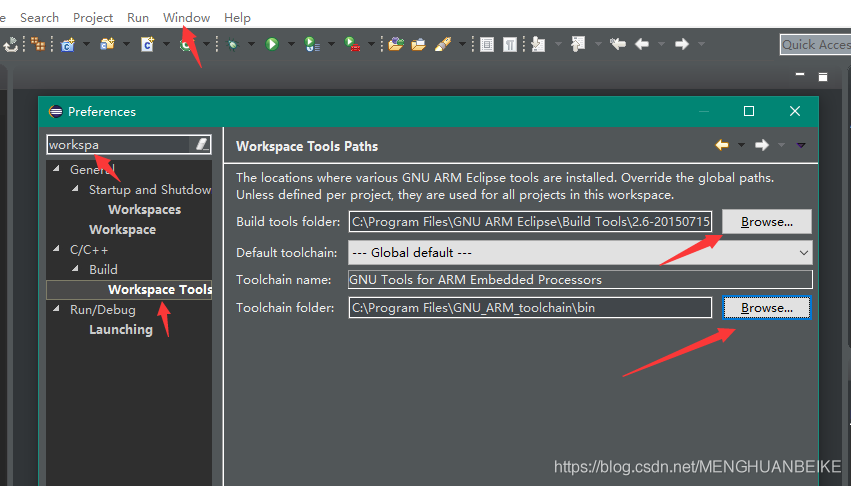The image size is (851, 486).
Task: Close the Preferences dialog
Action: [795, 111]
